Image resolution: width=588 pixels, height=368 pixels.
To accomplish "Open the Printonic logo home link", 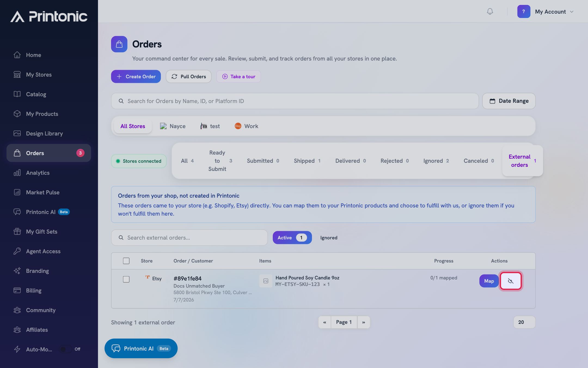I will pyautogui.click(x=49, y=16).
